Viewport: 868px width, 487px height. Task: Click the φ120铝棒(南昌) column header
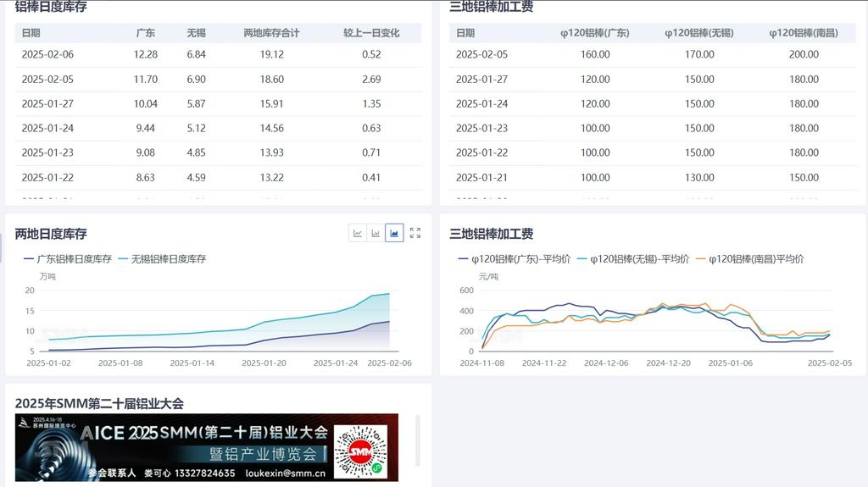(803, 33)
